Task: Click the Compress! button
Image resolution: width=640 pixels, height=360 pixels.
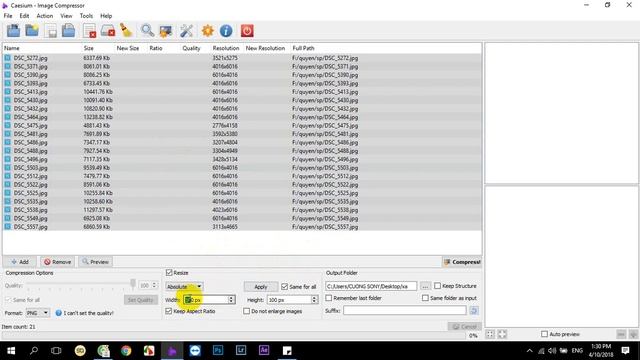Action: 462,262
